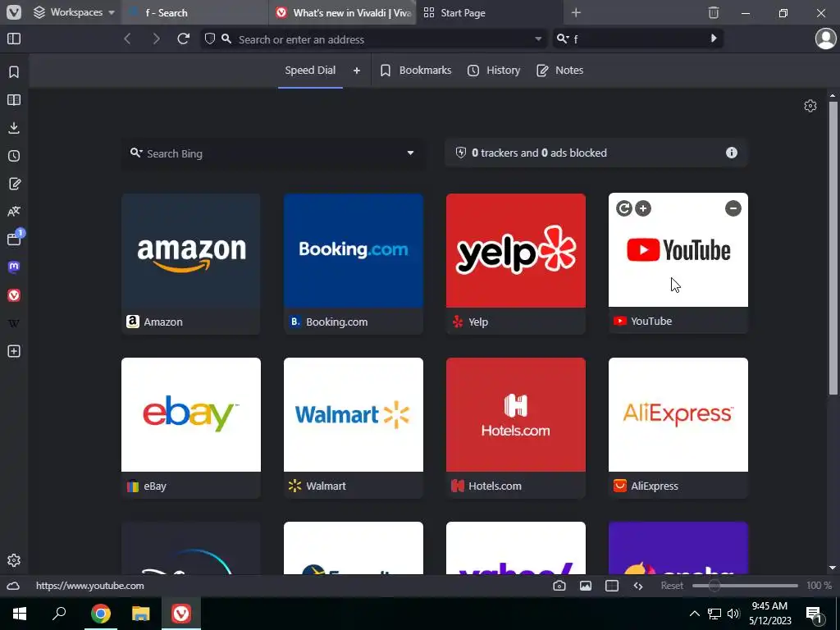This screenshot has height=630, width=840.
Task: Open the Workspaces dropdown
Action: 75,12
